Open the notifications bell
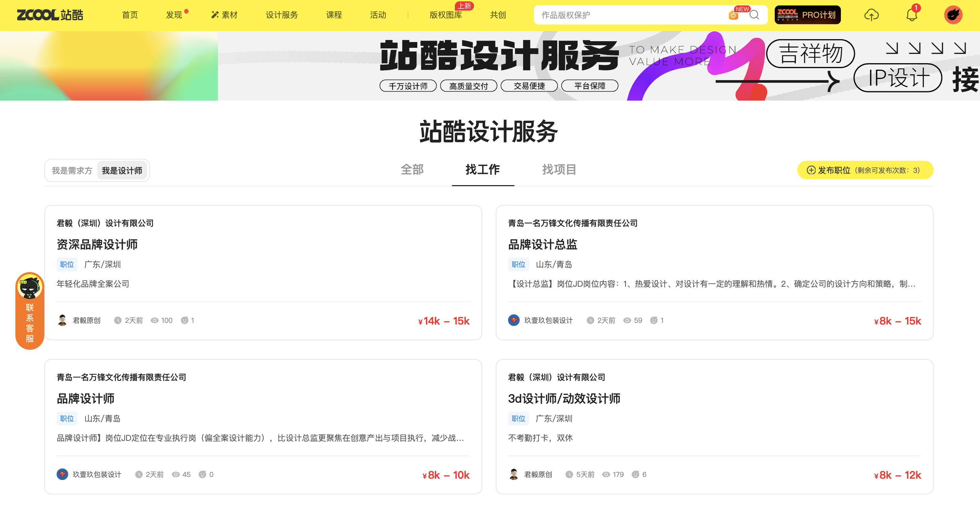 (912, 15)
